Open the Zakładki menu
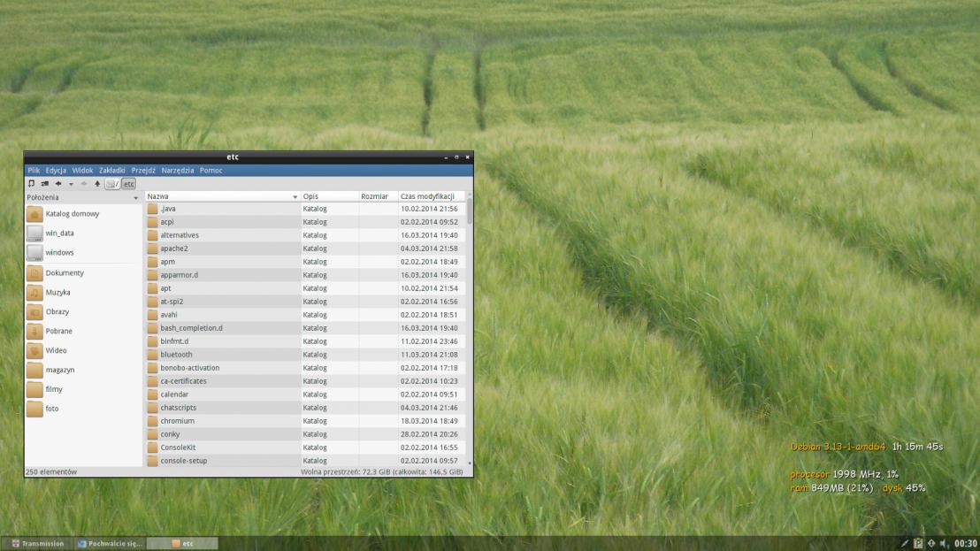Screen dimensions: 980x551 [111, 170]
